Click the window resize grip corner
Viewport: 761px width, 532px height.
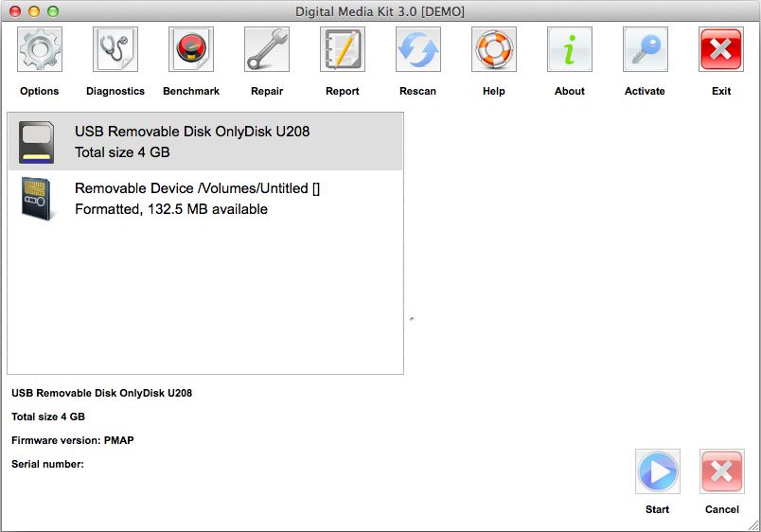[x=753, y=524]
